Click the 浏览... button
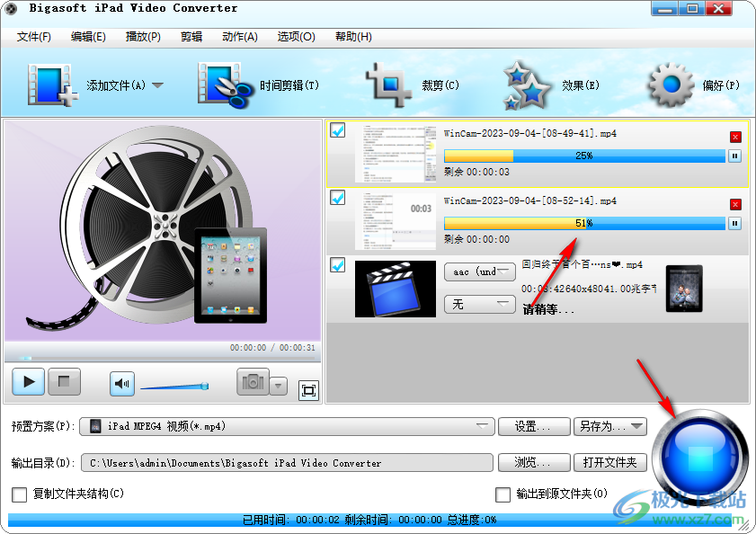The image size is (756, 534). 534,463
